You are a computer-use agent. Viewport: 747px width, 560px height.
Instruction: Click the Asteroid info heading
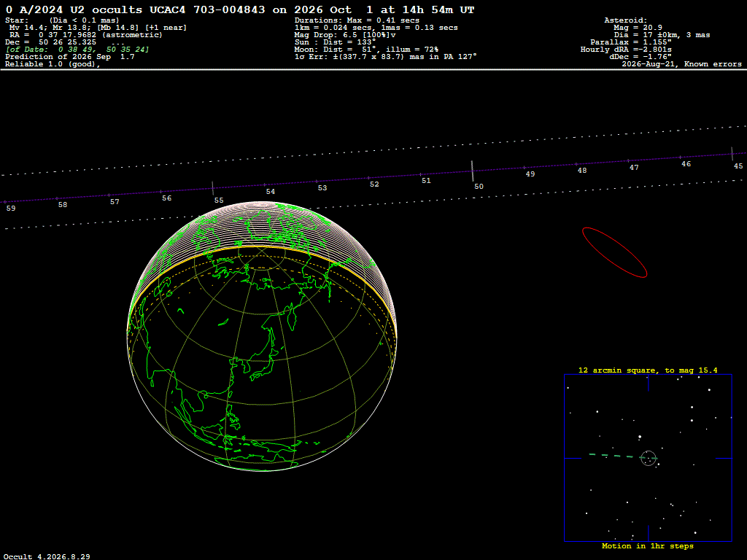pyautogui.click(x=625, y=20)
